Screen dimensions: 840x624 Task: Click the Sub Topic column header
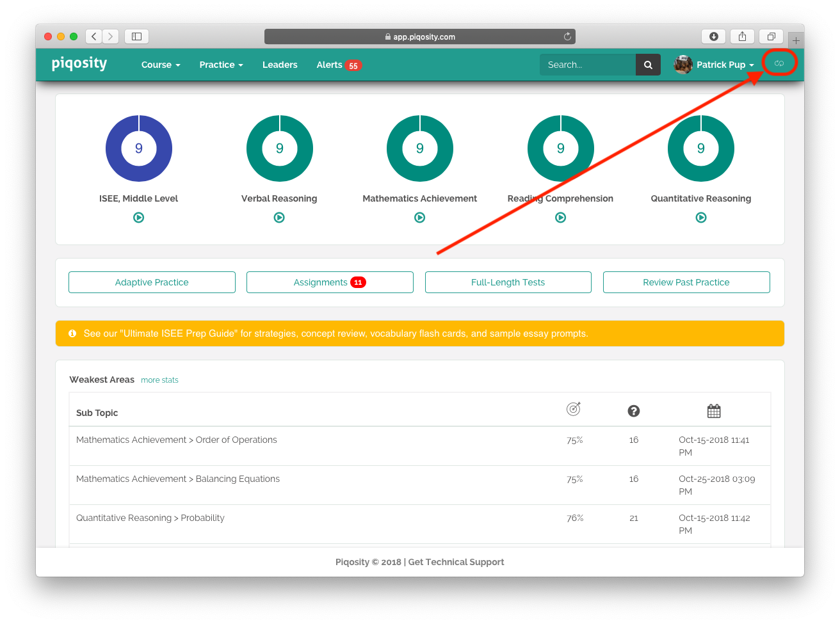point(97,413)
